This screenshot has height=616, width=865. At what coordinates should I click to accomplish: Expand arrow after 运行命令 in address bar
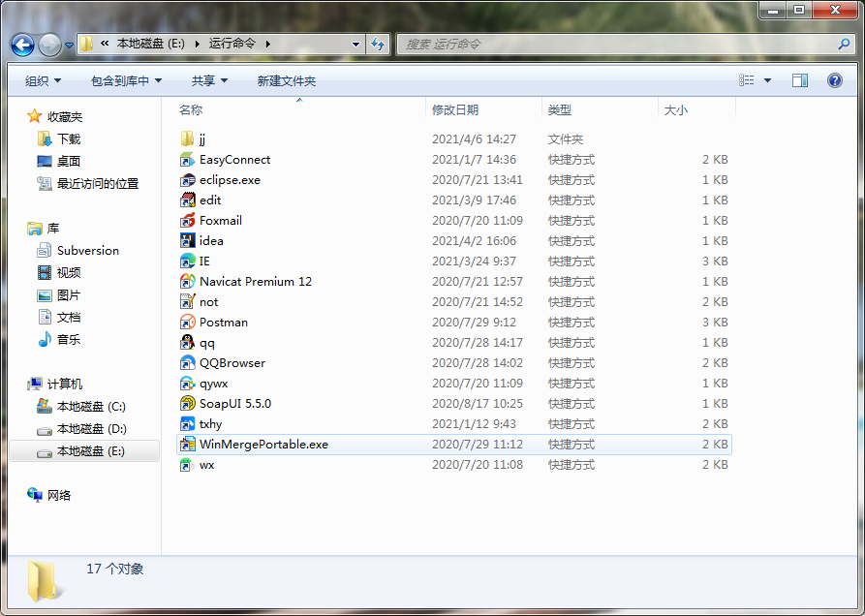(268, 44)
